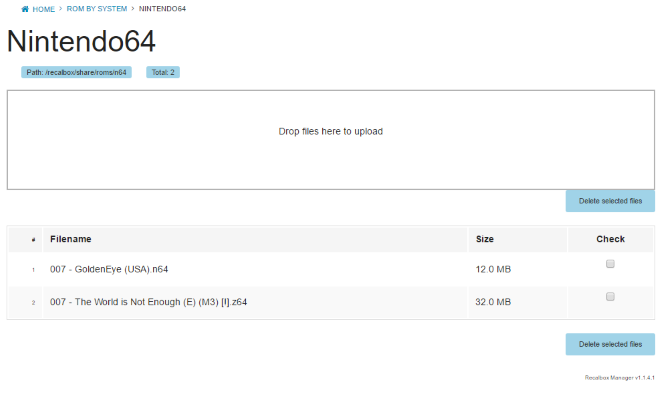Click the top Delete selected files button

[x=610, y=201]
